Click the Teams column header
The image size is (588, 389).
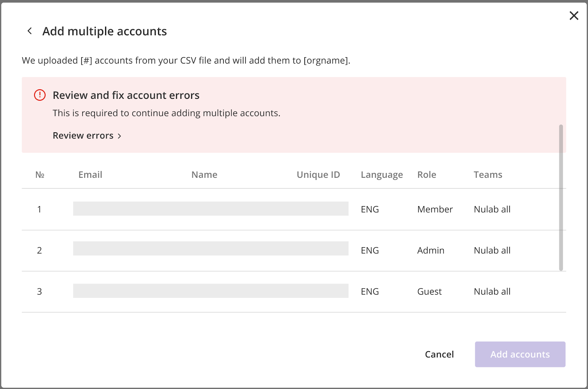[x=488, y=174]
